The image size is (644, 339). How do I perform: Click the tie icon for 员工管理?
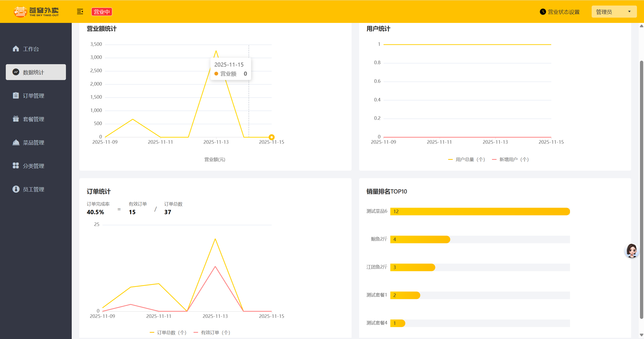16,189
